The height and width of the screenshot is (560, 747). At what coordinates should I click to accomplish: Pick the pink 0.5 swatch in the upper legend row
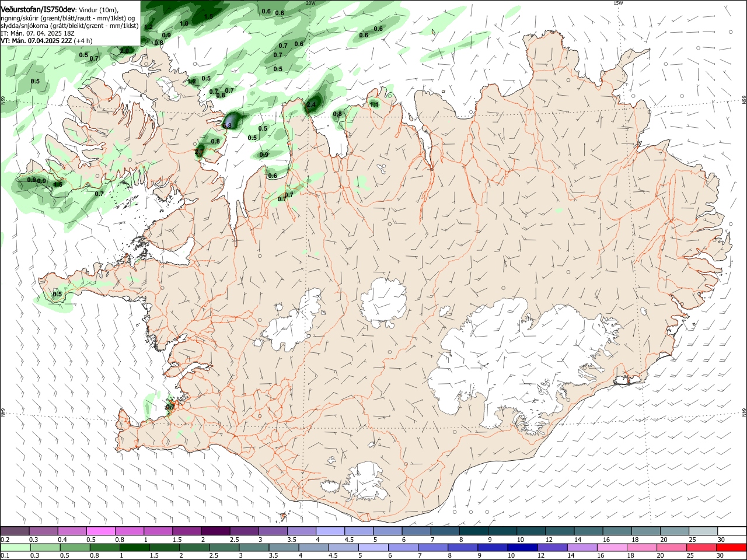tap(101, 531)
